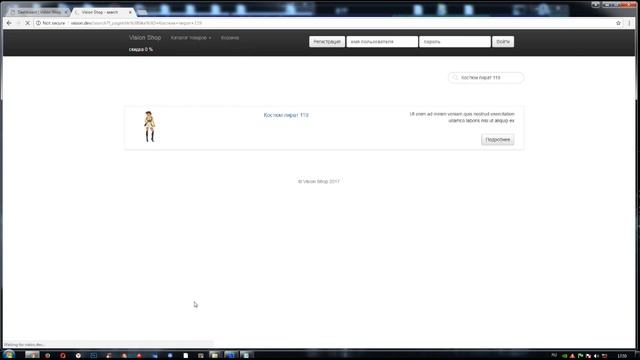Bookmark this page with the star icon
The image size is (640, 360).
tap(618, 23)
